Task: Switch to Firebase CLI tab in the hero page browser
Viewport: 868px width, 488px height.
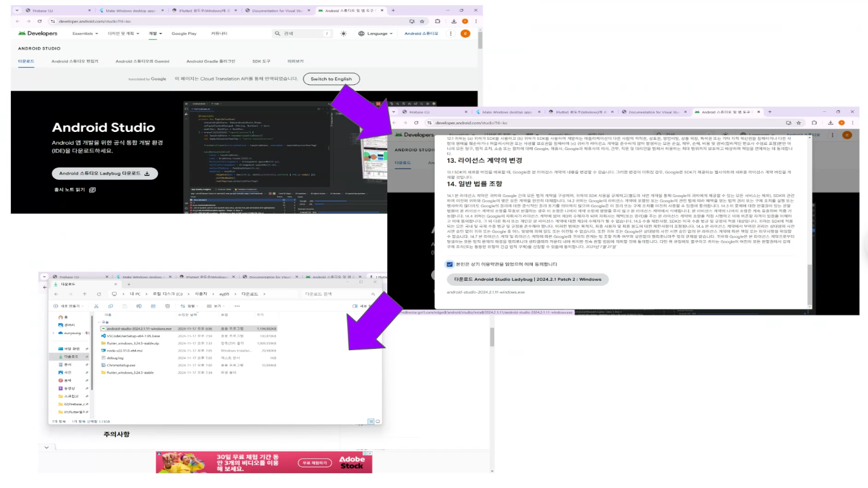Action: coord(56,11)
